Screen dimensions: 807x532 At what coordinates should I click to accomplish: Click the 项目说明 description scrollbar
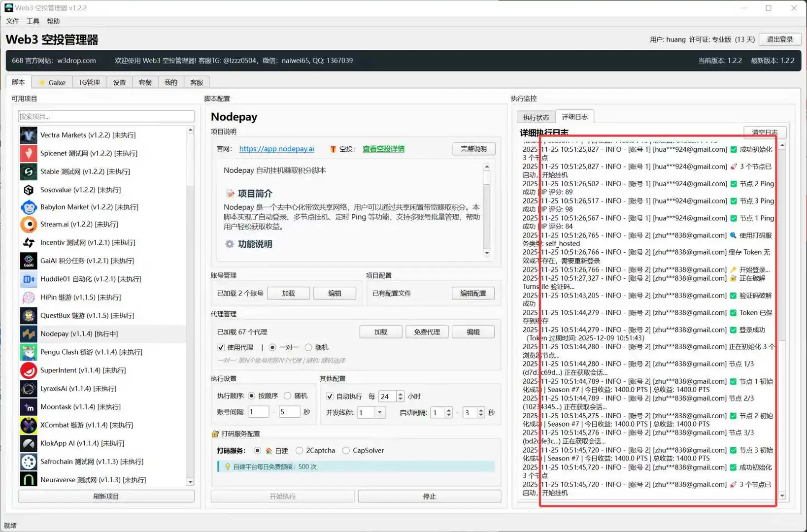487,209
